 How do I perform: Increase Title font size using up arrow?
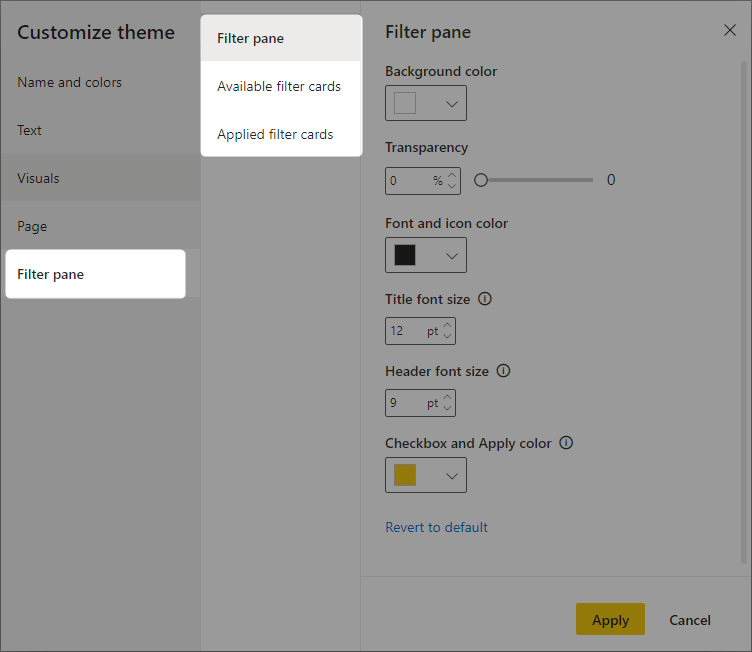coord(447,326)
